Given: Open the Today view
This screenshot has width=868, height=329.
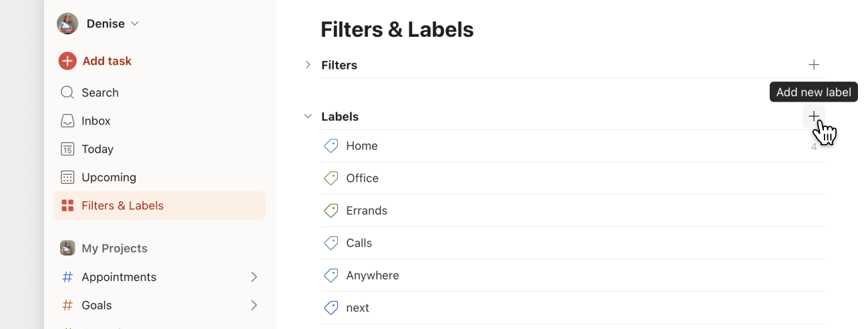Looking at the screenshot, I should pyautogui.click(x=97, y=149).
